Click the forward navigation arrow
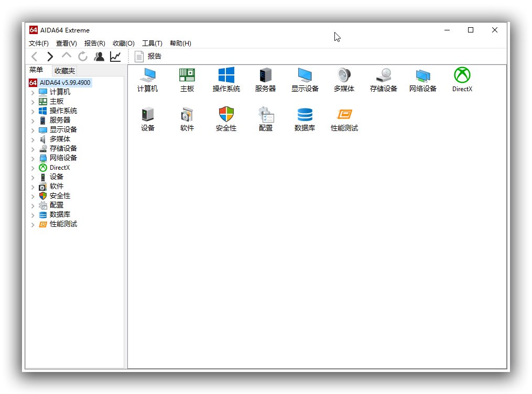Viewport: 532px width, 394px height. click(50, 56)
